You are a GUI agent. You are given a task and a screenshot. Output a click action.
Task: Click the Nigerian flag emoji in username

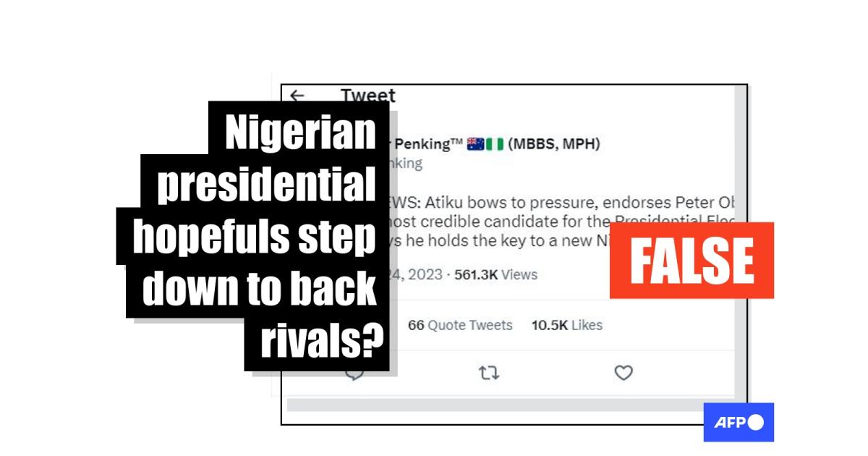click(495, 143)
